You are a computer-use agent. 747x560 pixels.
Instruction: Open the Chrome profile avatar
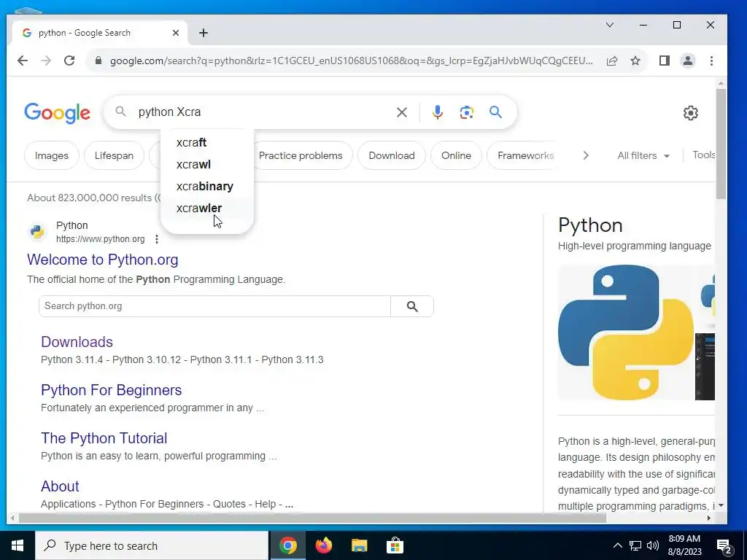(x=687, y=61)
